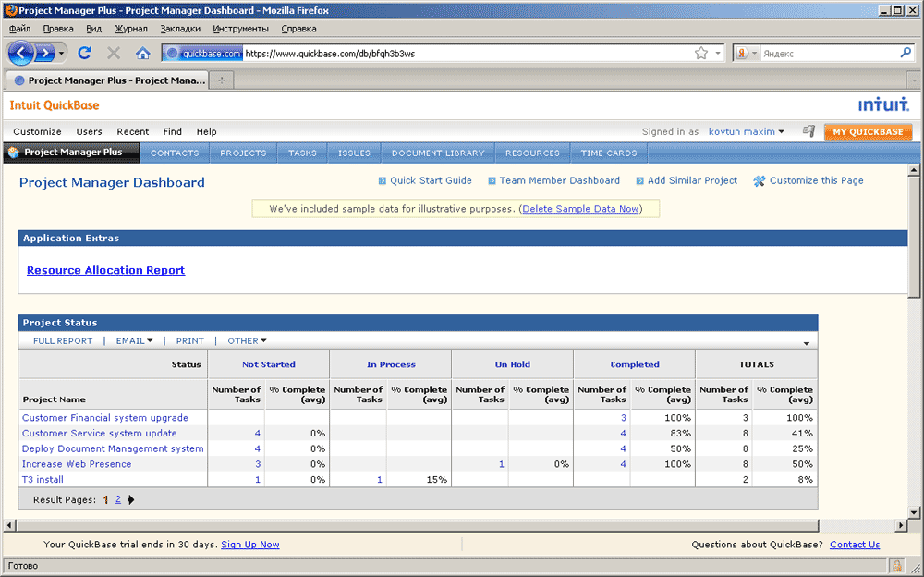Switch to the DOCUMENT LIBRARY tab

(x=438, y=153)
